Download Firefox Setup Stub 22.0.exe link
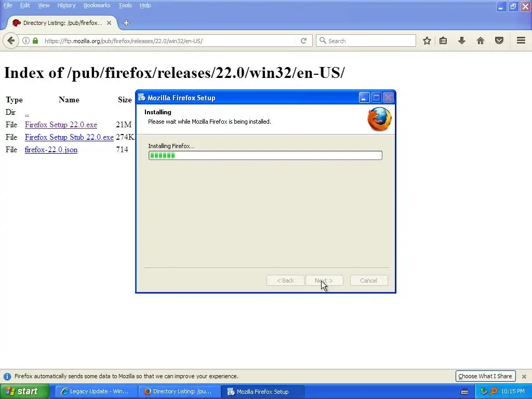This screenshot has height=399, width=532. coord(69,137)
